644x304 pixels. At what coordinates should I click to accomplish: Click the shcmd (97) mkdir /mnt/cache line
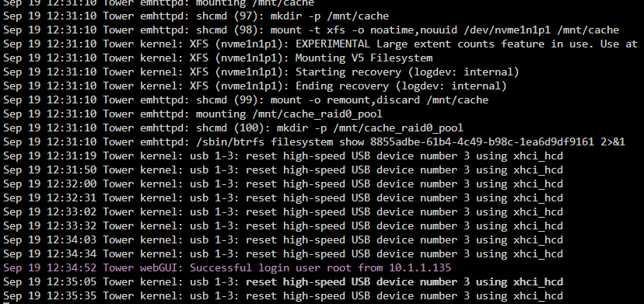pos(196,16)
